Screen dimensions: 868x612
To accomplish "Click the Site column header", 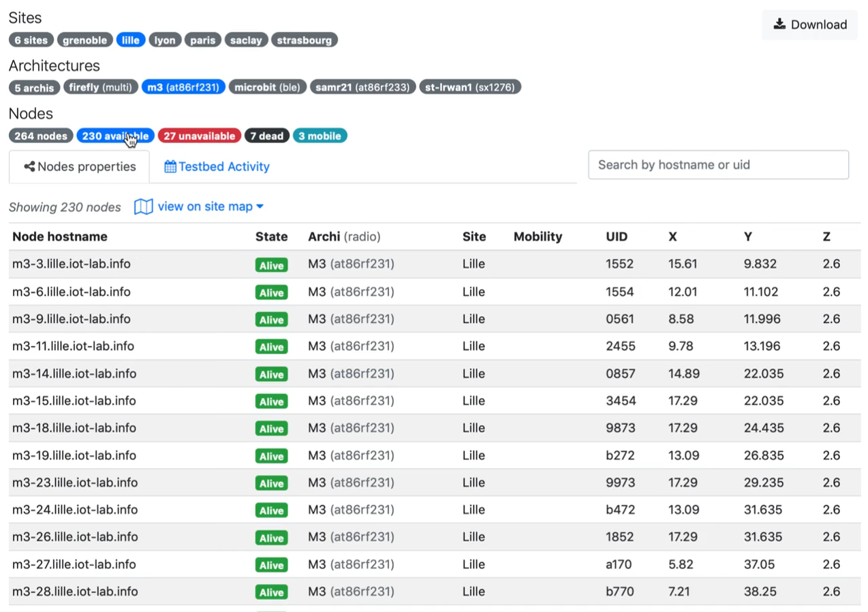I will (474, 236).
